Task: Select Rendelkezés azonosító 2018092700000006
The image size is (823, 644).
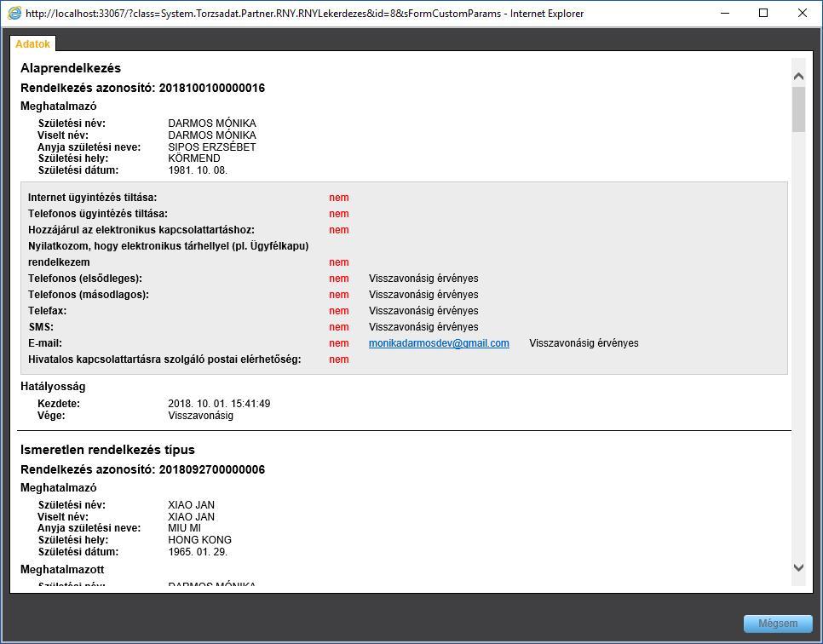Action: [x=143, y=469]
